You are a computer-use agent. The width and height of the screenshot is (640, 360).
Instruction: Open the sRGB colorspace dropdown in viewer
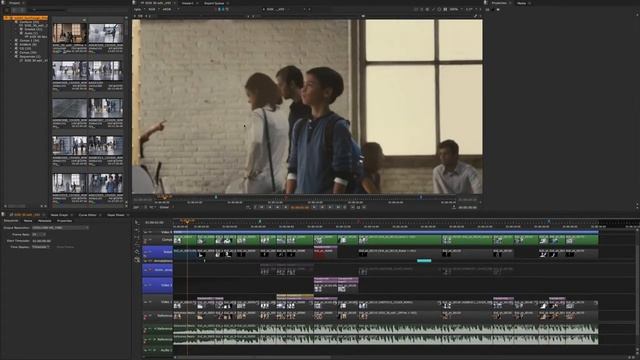[x=169, y=9]
